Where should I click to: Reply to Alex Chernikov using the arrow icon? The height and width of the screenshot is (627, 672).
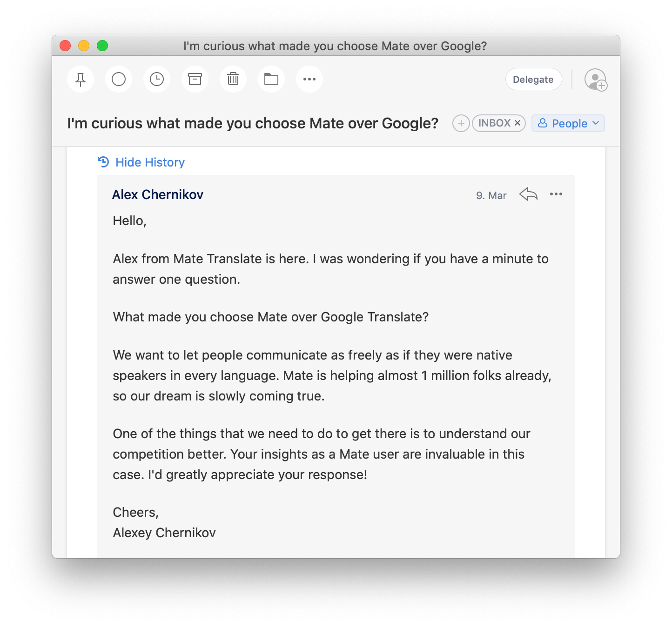(529, 194)
